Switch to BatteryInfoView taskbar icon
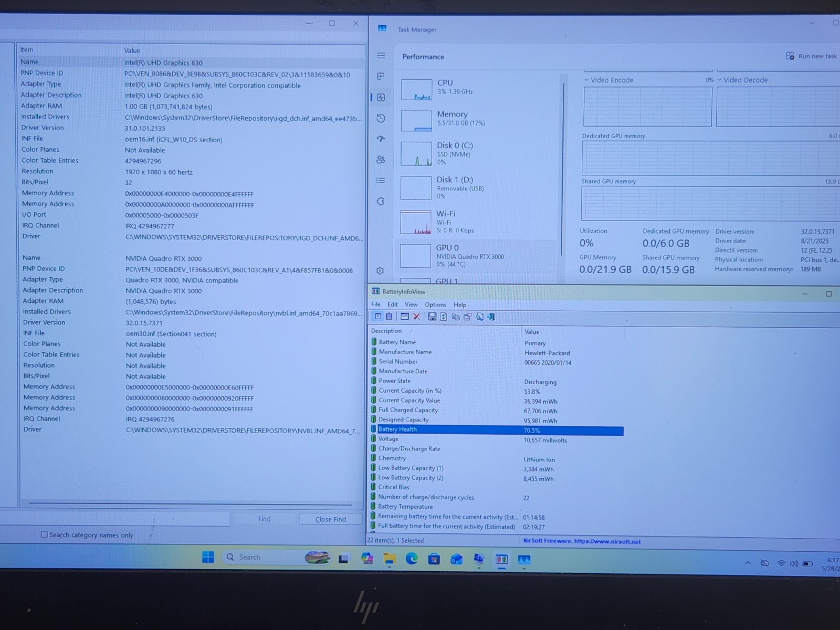This screenshot has height=630, width=840. (501, 560)
